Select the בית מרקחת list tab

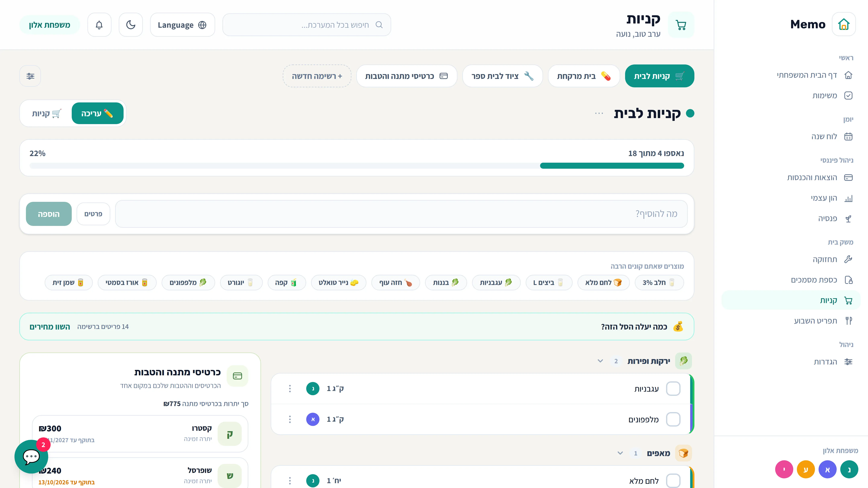pyautogui.click(x=584, y=76)
